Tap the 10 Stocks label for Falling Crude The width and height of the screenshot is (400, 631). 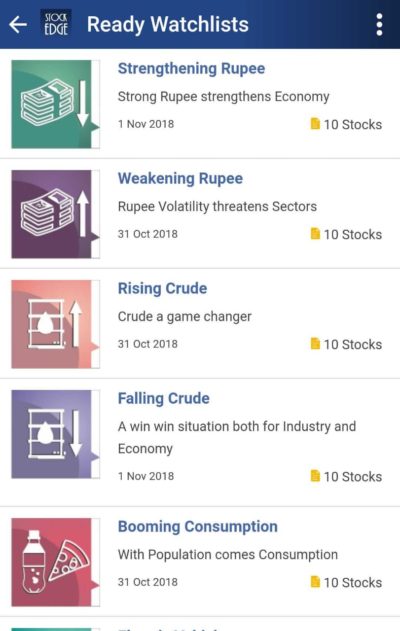(353, 476)
